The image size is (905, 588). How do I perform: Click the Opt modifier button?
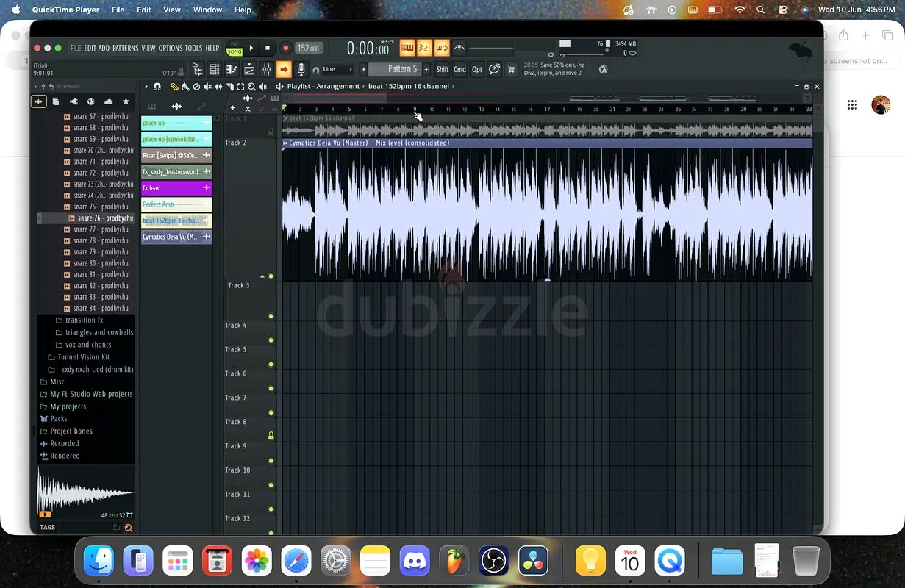point(477,70)
